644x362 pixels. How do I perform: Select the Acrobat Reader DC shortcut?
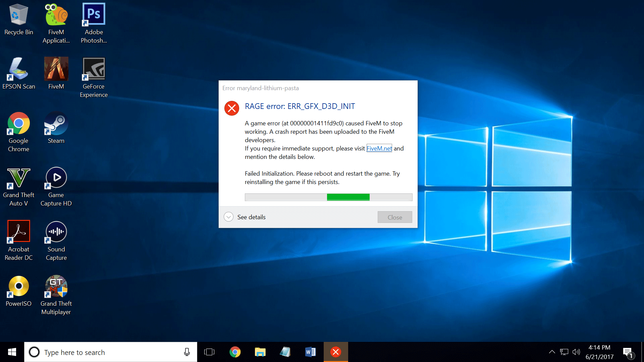tap(19, 241)
